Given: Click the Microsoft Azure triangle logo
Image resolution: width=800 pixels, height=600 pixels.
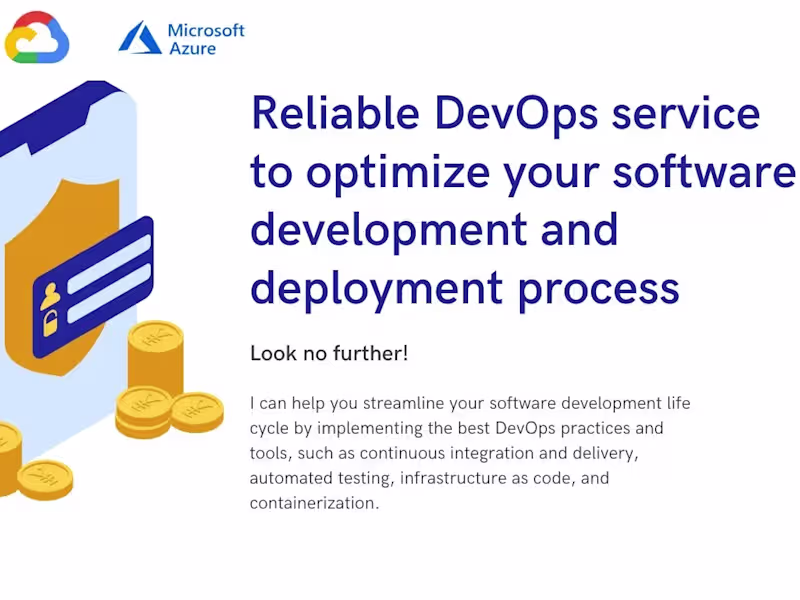Looking at the screenshot, I should point(140,37).
